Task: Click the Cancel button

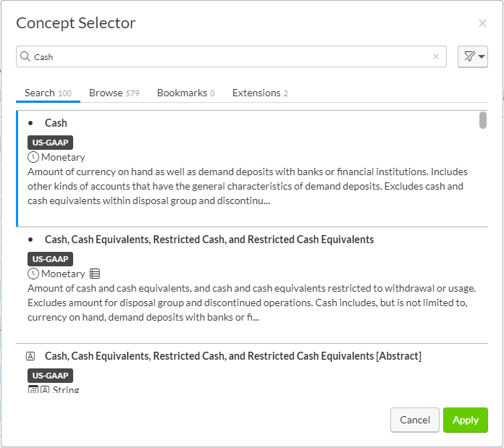Action: point(415,420)
